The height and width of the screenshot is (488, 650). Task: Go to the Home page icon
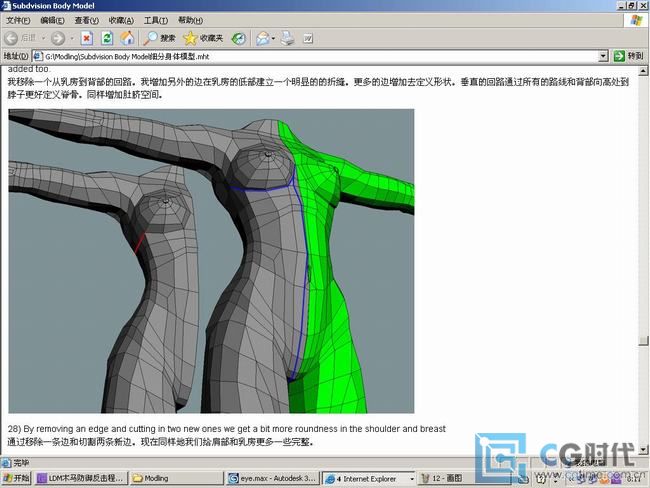tap(127, 39)
